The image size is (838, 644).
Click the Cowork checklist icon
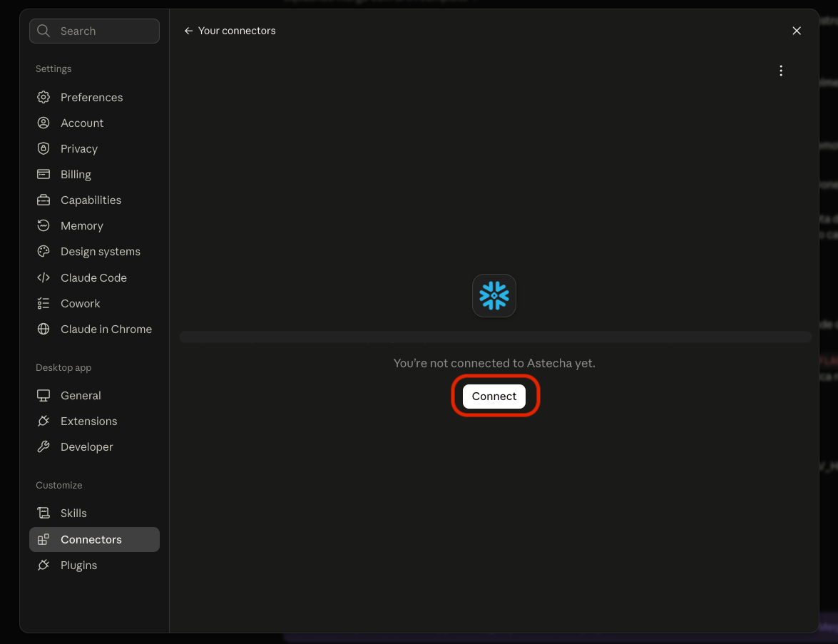(x=44, y=303)
